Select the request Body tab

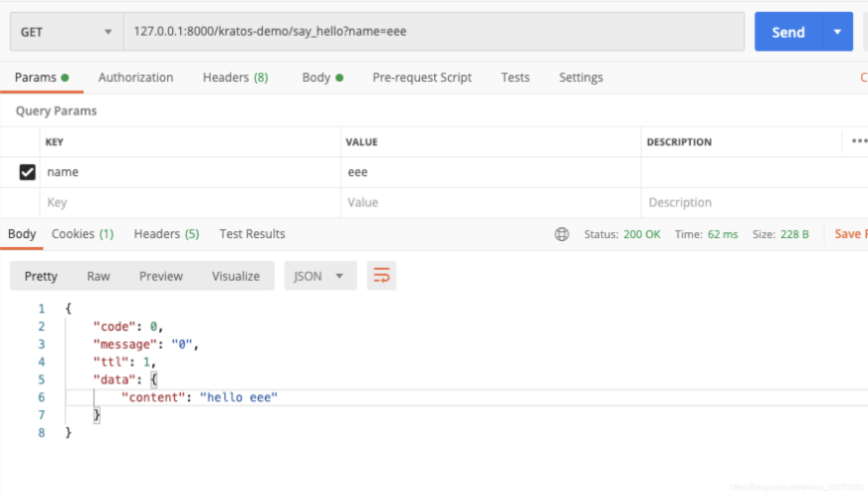click(x=321, y=77)
